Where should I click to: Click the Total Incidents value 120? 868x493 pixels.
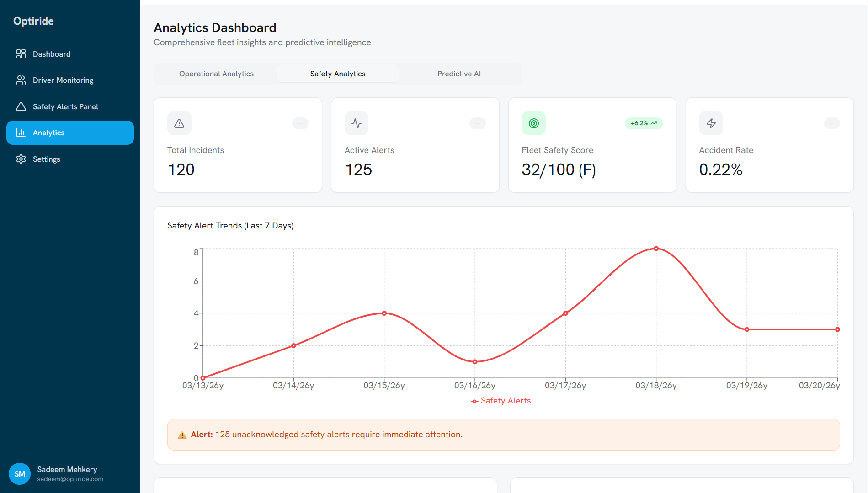(x=181, y=170)
